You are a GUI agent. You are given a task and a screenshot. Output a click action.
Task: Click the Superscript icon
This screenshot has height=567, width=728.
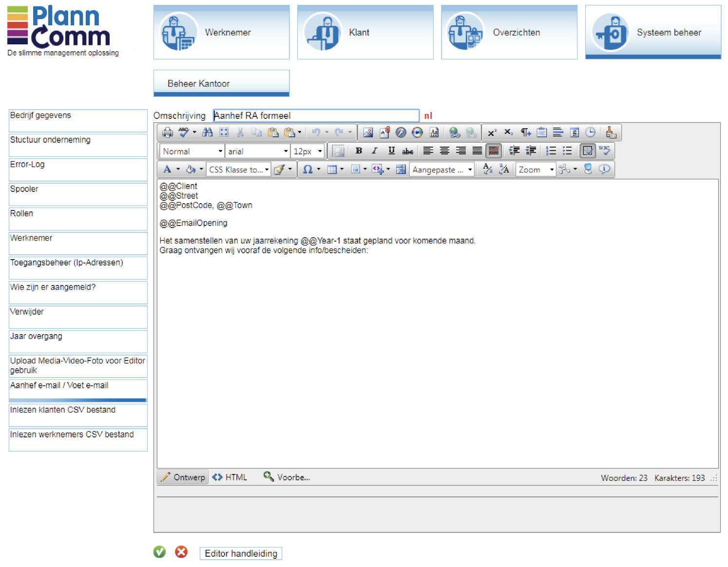point(492,132)
